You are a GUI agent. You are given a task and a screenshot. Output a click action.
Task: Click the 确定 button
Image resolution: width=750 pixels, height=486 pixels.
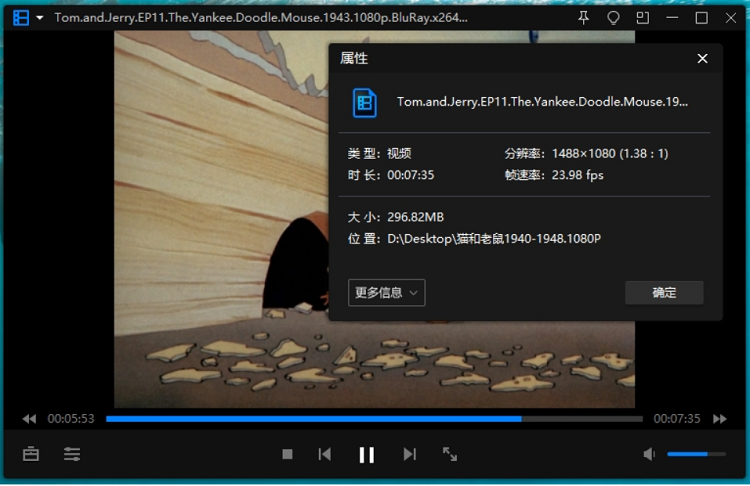[664, 292]
